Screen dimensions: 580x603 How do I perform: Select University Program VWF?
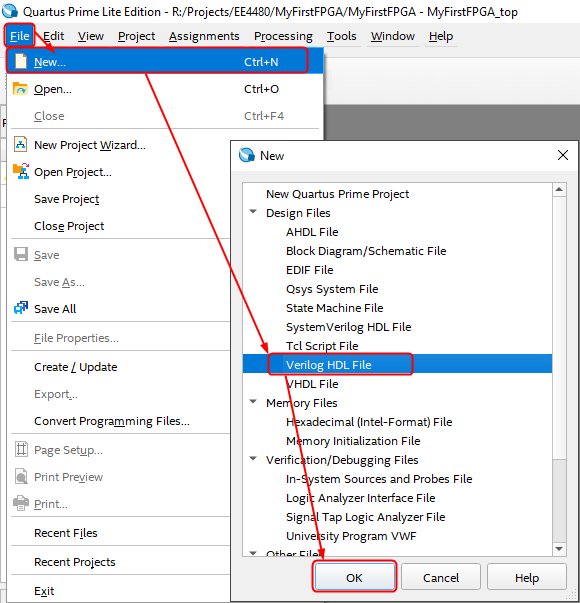[351, 536]
